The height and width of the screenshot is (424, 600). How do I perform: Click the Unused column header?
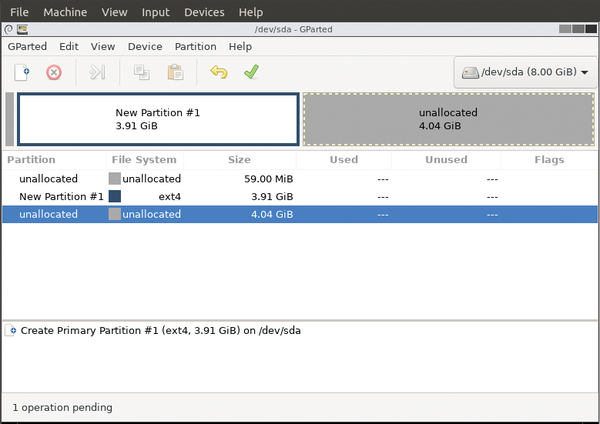point(446,160)
